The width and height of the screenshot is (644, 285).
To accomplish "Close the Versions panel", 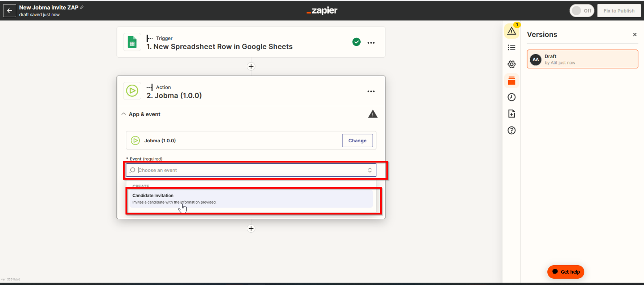I will 635,35.
